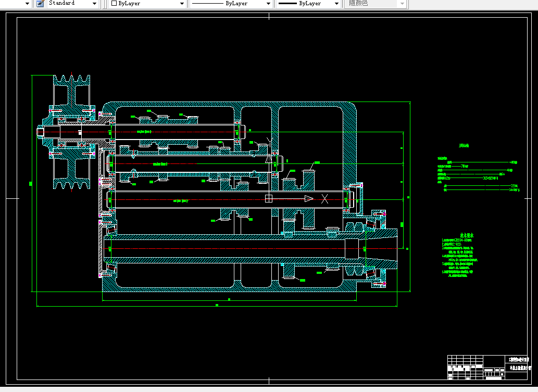
Task: Expand the Standard text style dropdown
Action: [94, 4]
